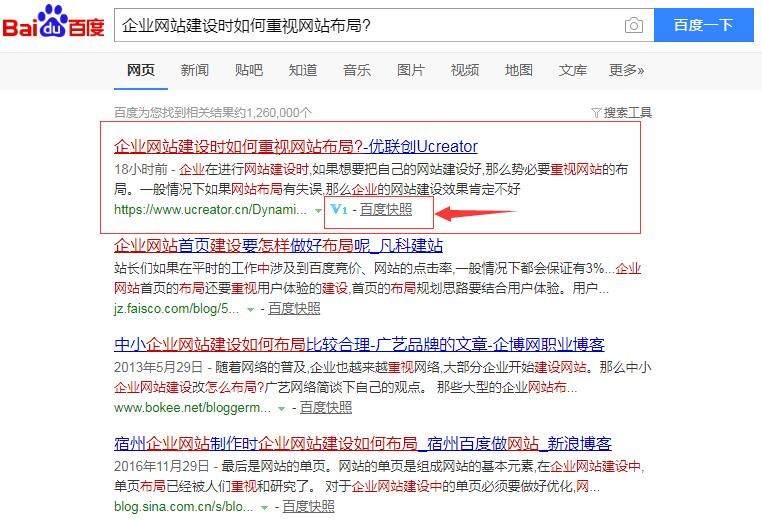Click the 搜索工具 funnel icon

coord(596,113)
